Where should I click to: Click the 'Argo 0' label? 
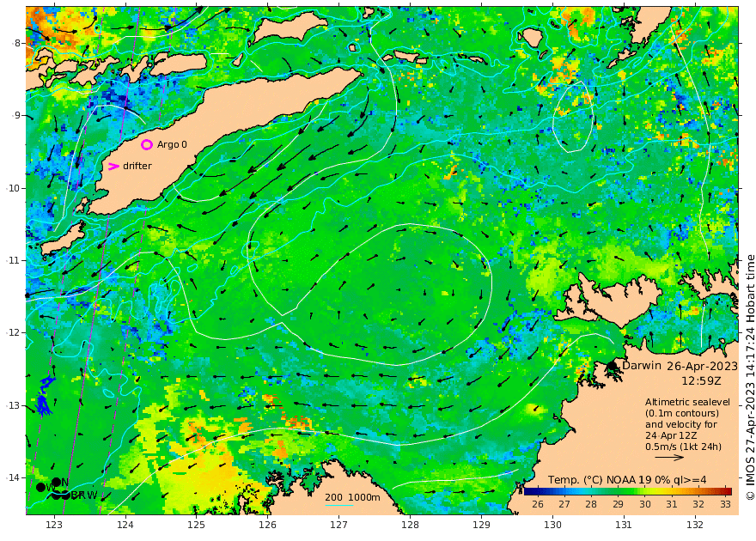(172, 144)
